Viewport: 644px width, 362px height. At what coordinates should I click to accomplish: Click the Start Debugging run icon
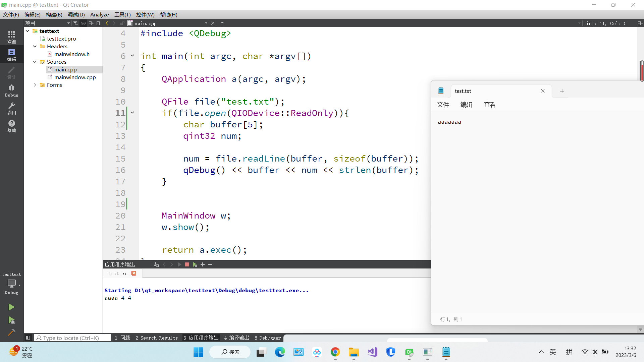tap(11, 320)
